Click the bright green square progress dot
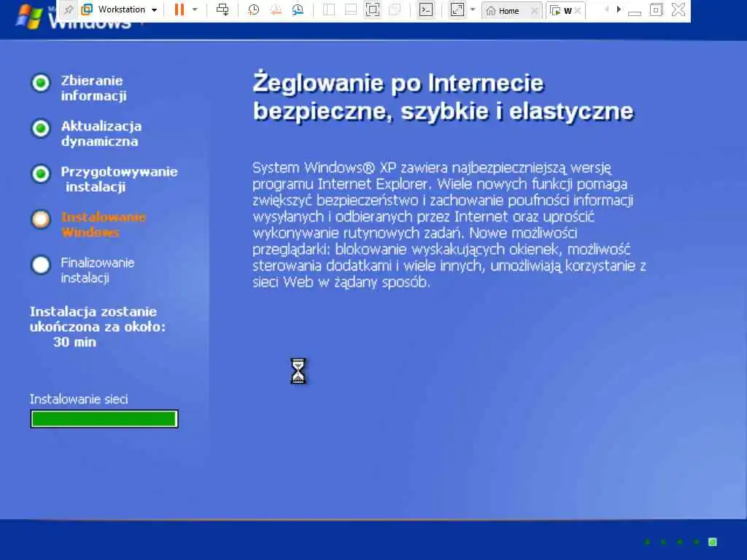Viewport: 747px width, 560px height. 713,542
